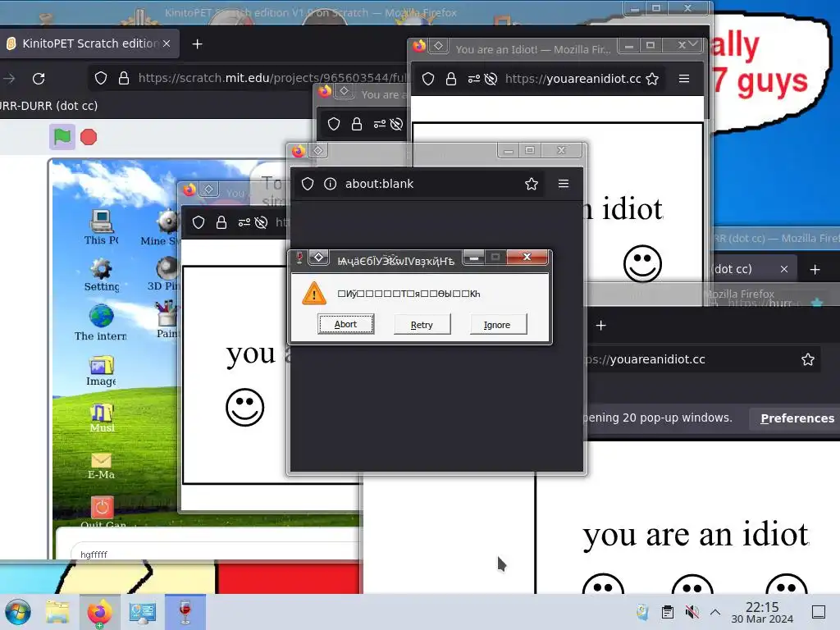The image size is (840, 630).
Task: Reload the Scratch page
Action: [39, 79]
